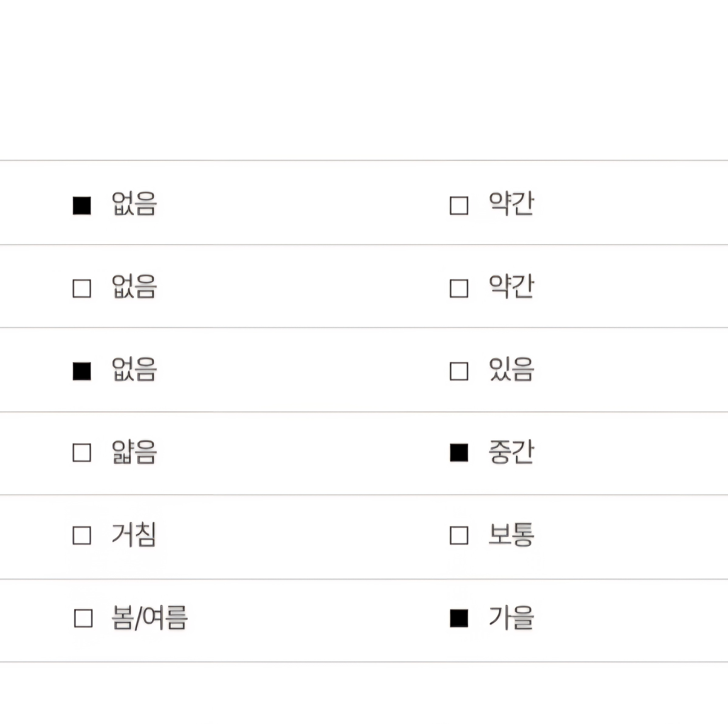The image size is (728, 728).
Task: Tick the empty 있음 checkbox
Action: click(x=459, y=371)
